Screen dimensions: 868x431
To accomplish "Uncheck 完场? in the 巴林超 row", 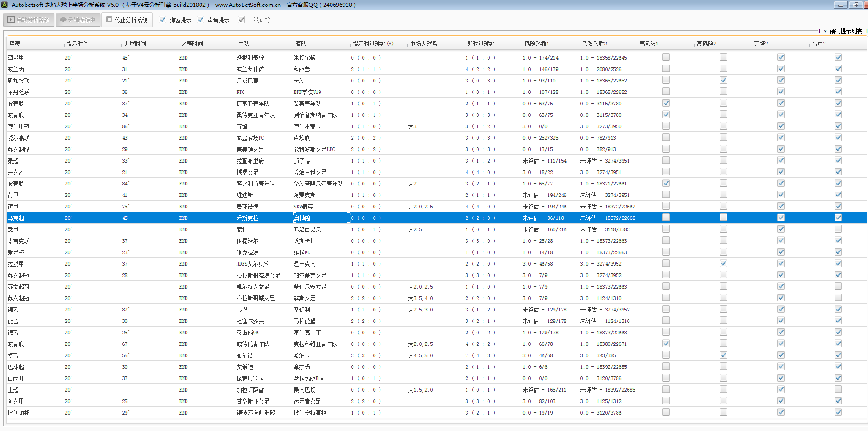I will tap(781, 366).
